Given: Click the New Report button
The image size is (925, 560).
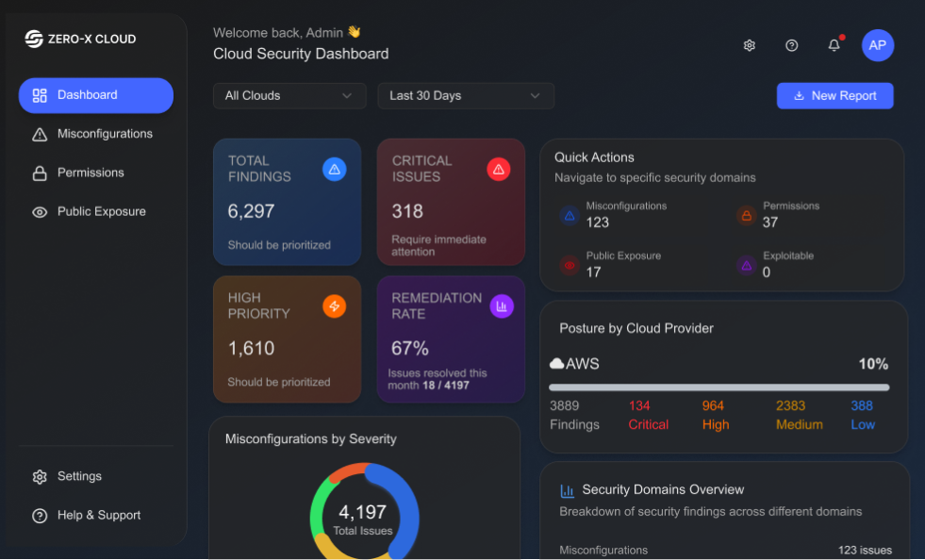Looking at the screenshot, I should tap(834, 95).
